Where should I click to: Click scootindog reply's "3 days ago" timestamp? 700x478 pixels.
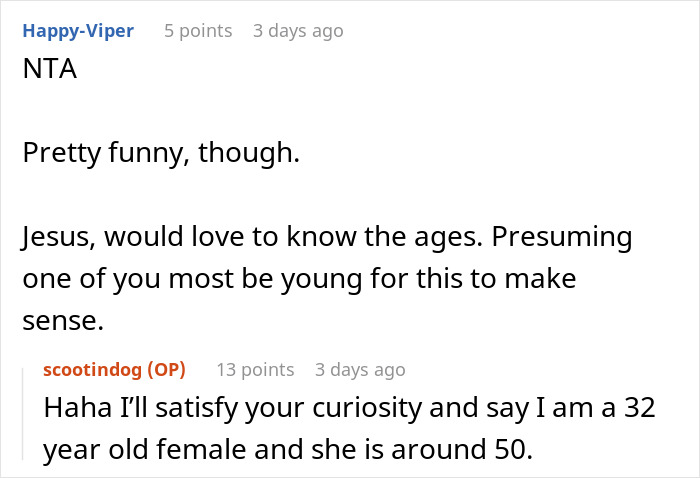click(x=360, y=370)
